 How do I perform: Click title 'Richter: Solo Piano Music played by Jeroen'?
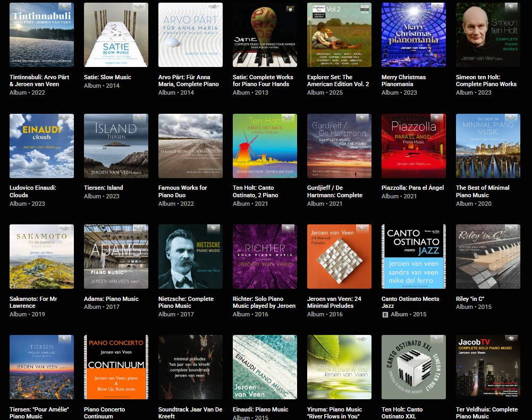[264, 302]
